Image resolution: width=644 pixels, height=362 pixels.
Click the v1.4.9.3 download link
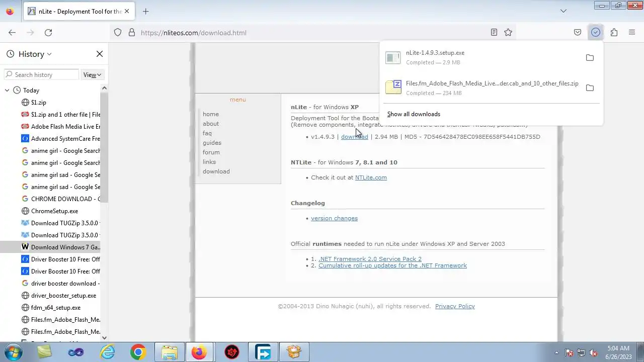tap(355, 137)
